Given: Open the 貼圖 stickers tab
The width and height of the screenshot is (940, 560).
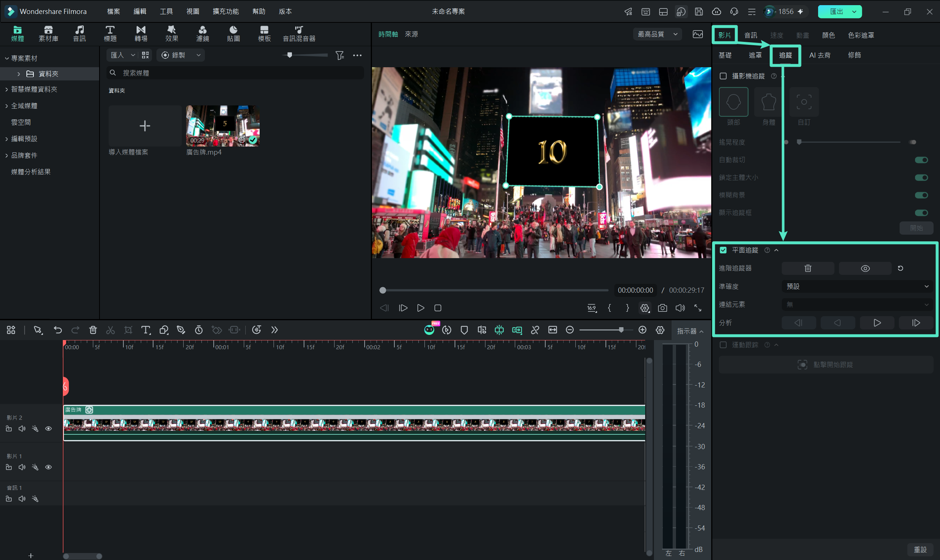Looking at the screenshot, I should [x=234, y=33].
